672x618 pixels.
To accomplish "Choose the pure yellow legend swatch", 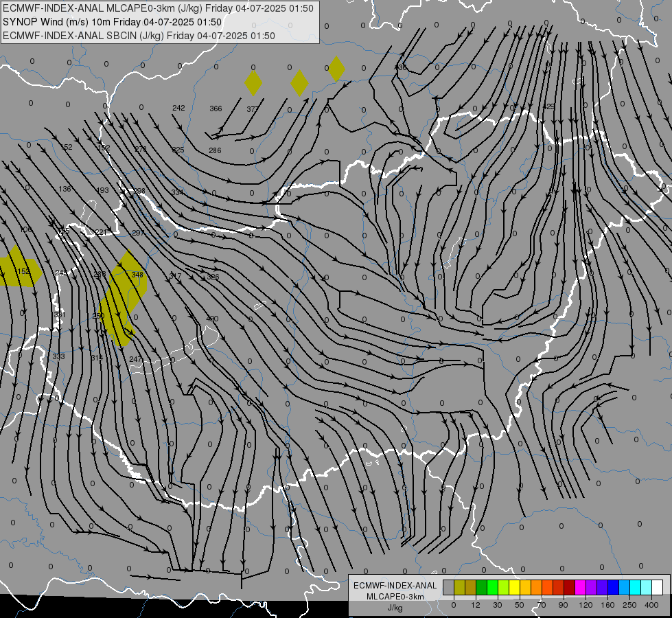I will [515, 587].
